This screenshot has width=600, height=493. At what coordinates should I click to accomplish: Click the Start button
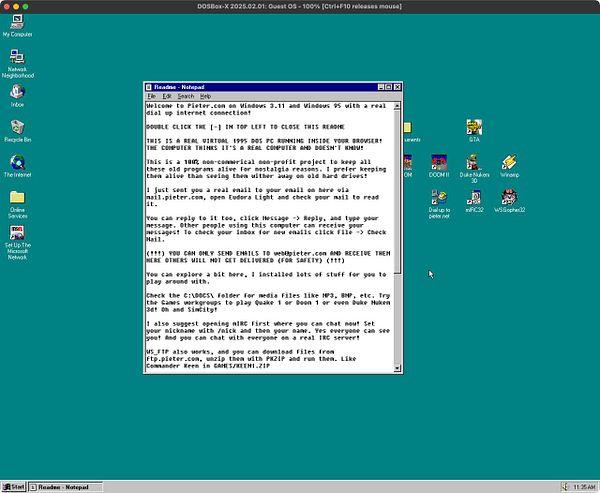[x=13, y=487]
